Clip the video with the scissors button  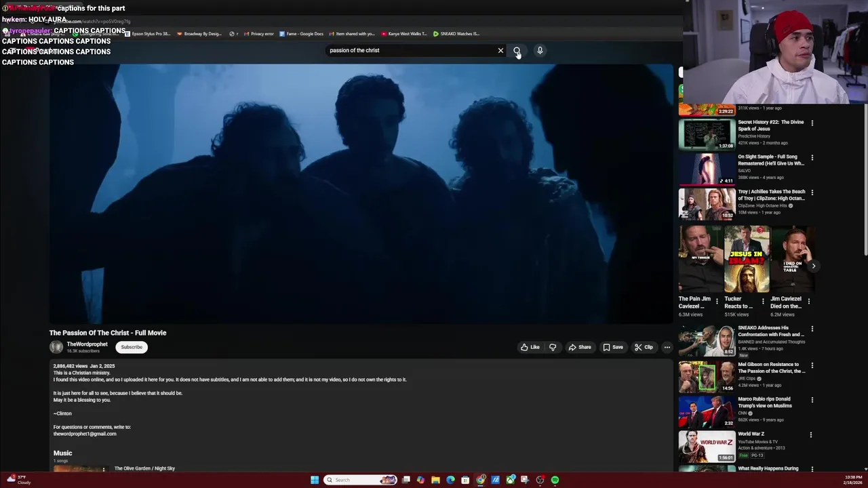pos(644,347)
